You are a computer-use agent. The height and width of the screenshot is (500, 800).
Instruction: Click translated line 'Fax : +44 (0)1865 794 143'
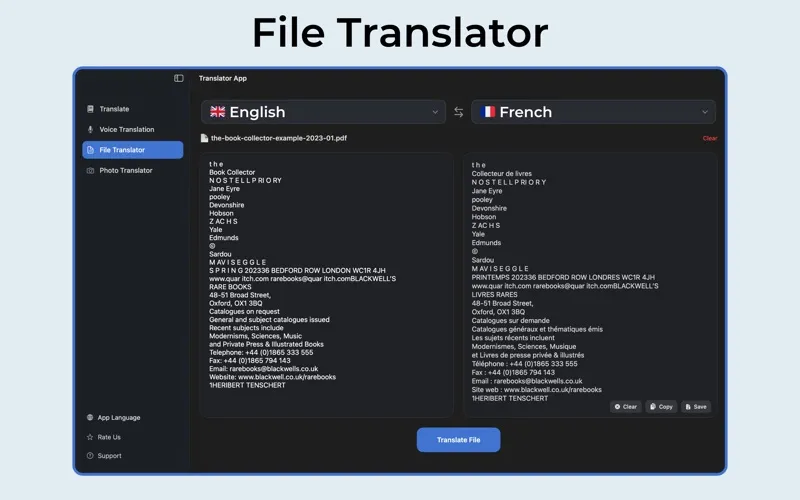point(513,372)
